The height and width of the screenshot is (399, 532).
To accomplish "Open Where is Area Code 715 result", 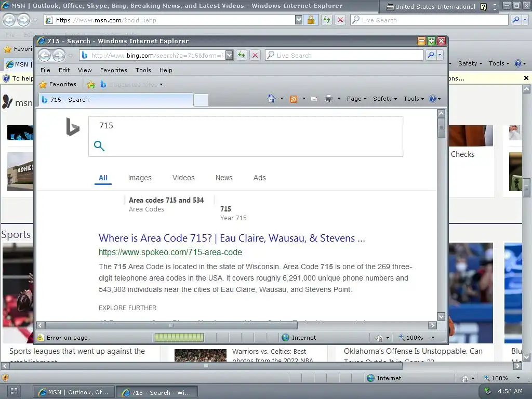I will [232, 238].
